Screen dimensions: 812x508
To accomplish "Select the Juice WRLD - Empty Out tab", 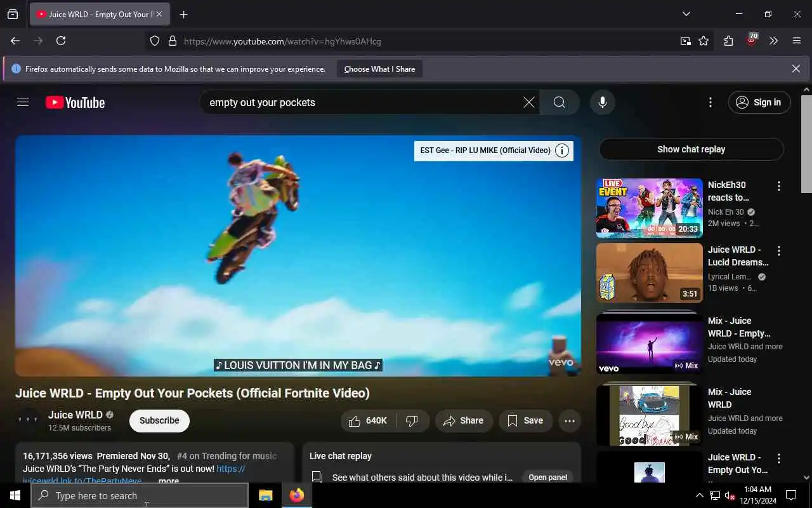I will point(100,14).
